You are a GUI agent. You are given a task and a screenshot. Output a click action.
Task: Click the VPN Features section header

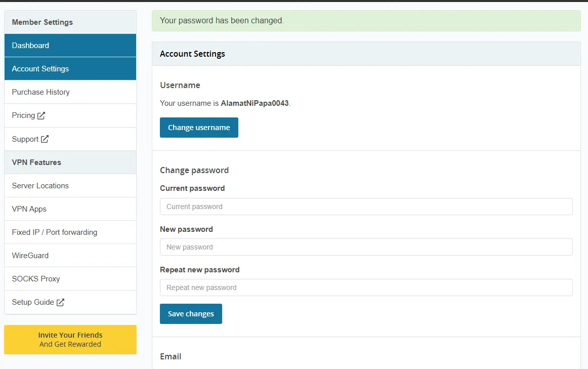click(70, 162)
